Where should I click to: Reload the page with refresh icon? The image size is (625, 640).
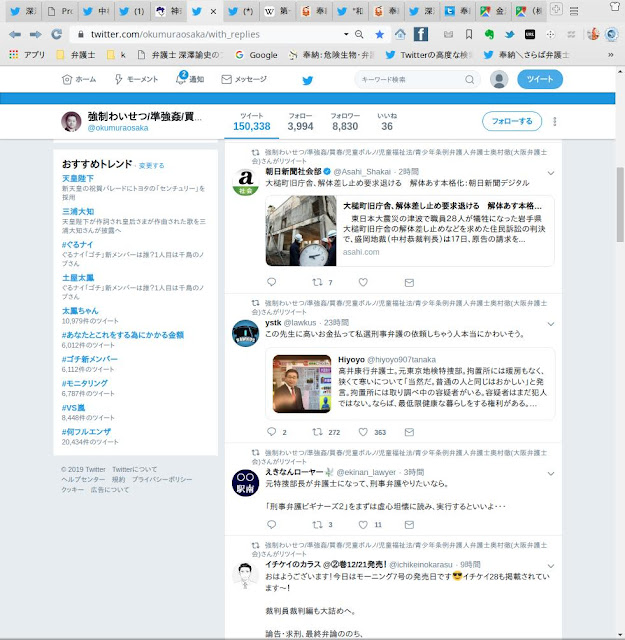(x=57, y=34)
